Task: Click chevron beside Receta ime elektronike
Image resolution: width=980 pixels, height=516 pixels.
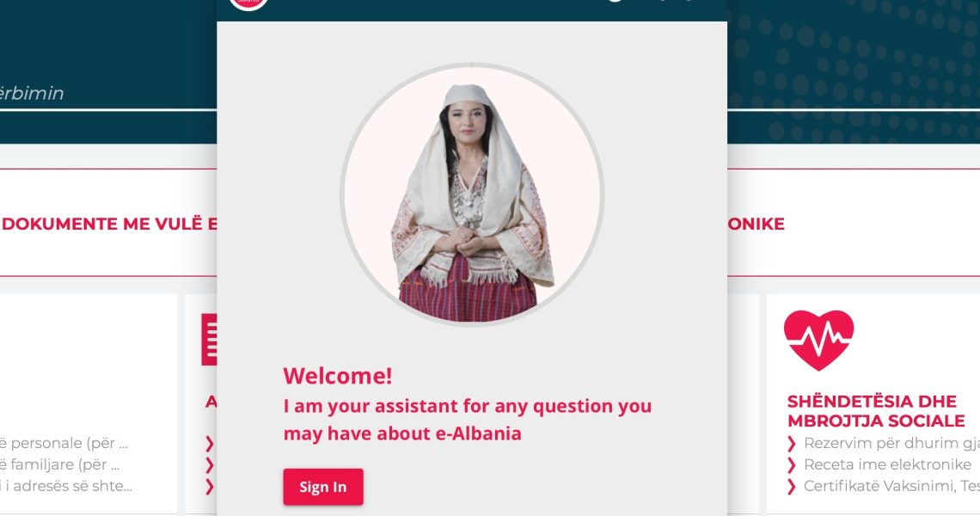Action: click(791, 464)
